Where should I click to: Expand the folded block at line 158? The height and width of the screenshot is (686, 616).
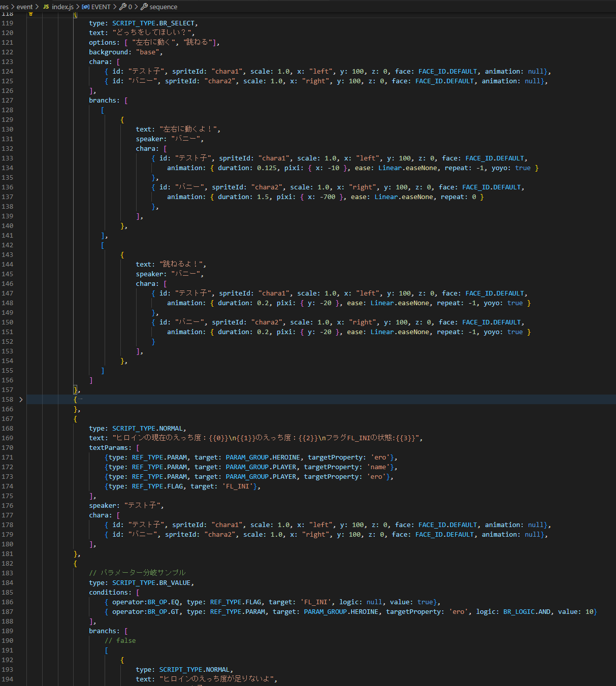(x=21, y=400)
